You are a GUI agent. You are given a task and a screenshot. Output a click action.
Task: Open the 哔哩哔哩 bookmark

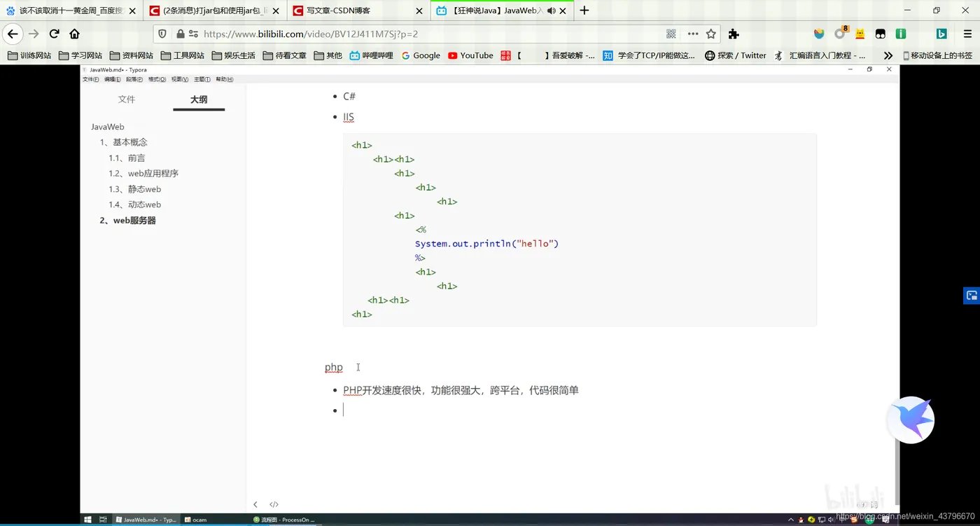[x=371, y=55]
